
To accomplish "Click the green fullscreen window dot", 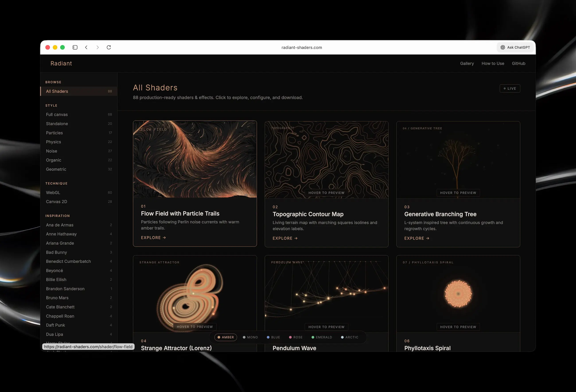I will [x=62, y=47].
